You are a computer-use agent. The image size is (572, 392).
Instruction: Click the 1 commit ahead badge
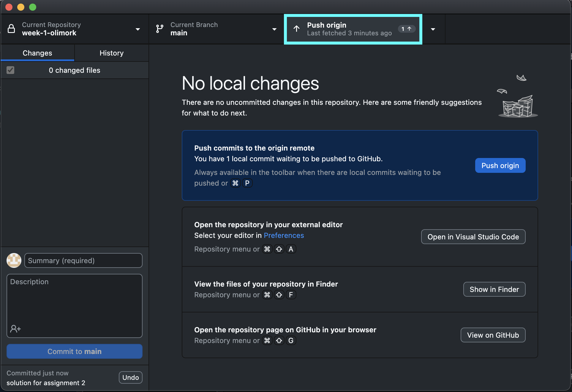coord(406,29)
